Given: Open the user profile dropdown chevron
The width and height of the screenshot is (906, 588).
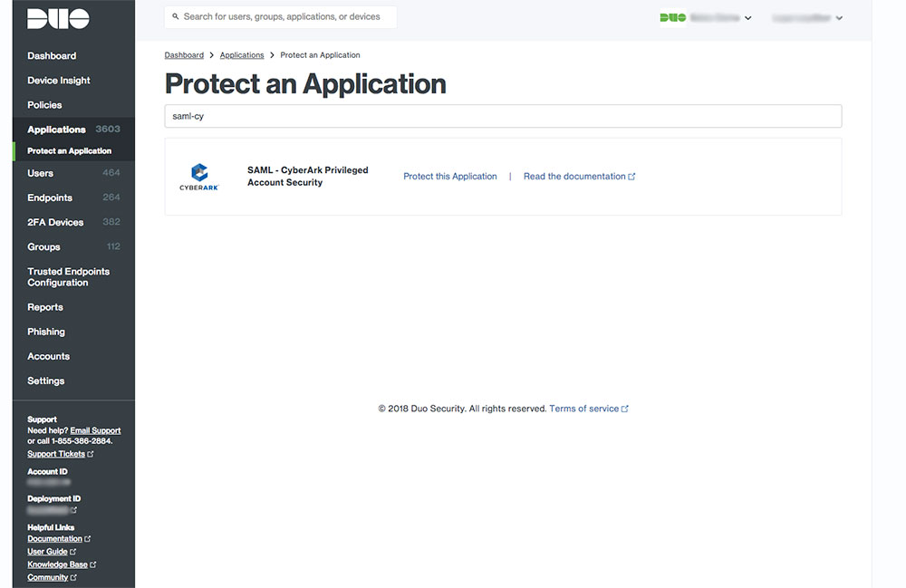Looking at the screenshot, I should coord(839,18).
